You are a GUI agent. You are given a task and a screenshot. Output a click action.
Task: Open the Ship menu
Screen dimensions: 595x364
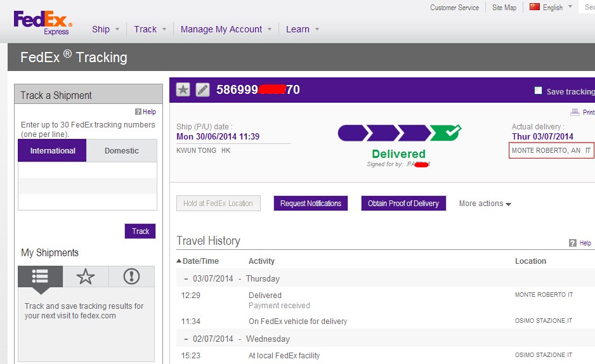[101, 29]
